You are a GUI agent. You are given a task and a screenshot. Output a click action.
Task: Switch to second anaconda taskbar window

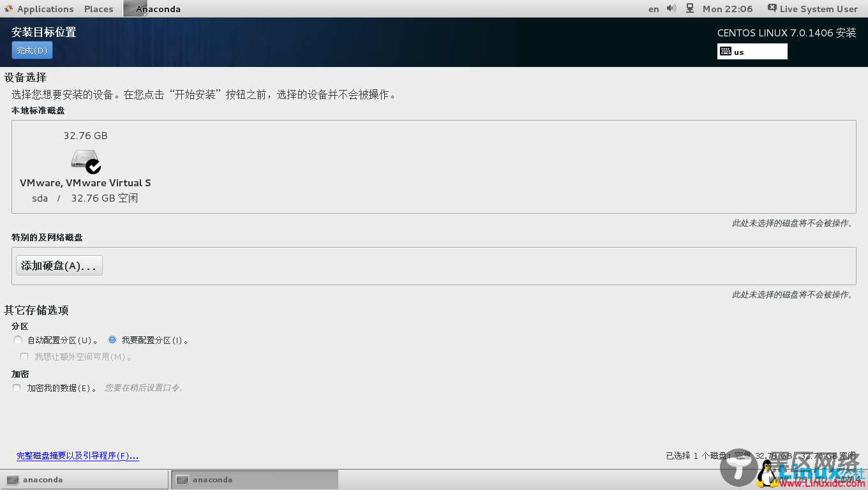tap(255, 480)
